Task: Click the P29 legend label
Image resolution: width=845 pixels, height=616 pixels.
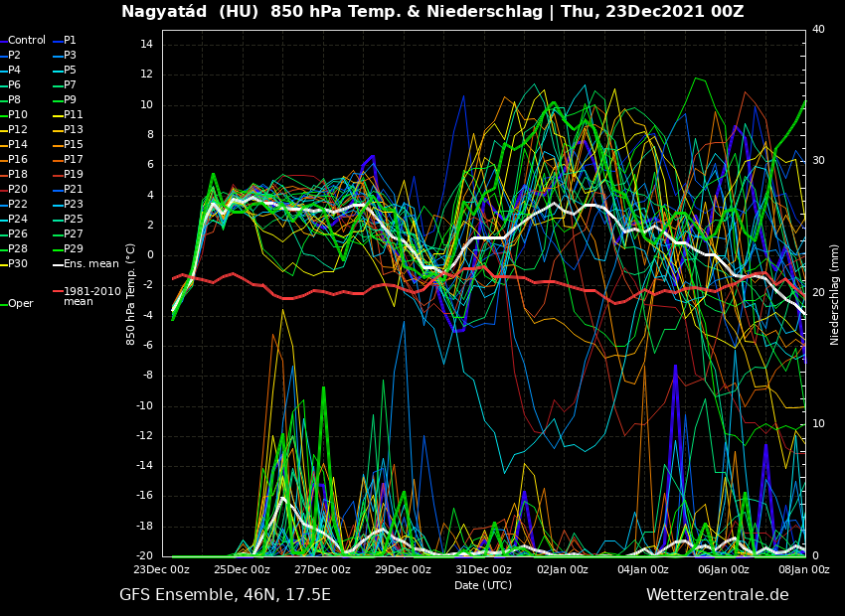Action: click(73, 249)
